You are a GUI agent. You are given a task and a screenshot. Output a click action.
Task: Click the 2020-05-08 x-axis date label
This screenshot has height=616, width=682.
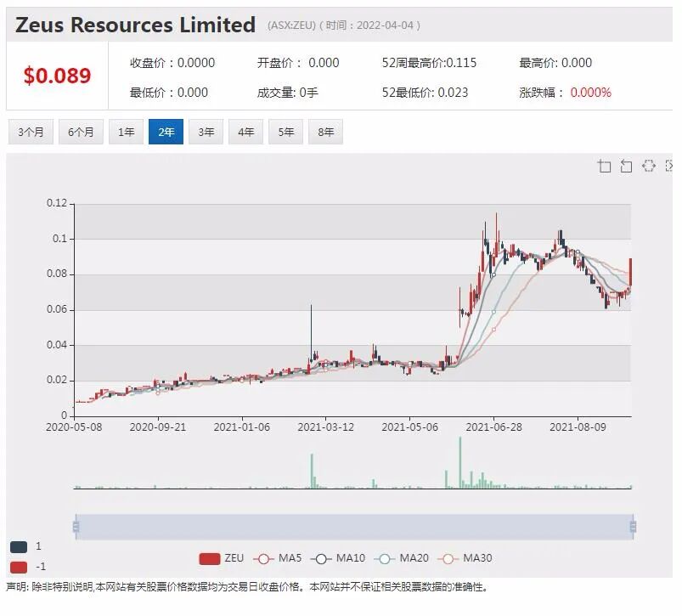click(74, 427)
